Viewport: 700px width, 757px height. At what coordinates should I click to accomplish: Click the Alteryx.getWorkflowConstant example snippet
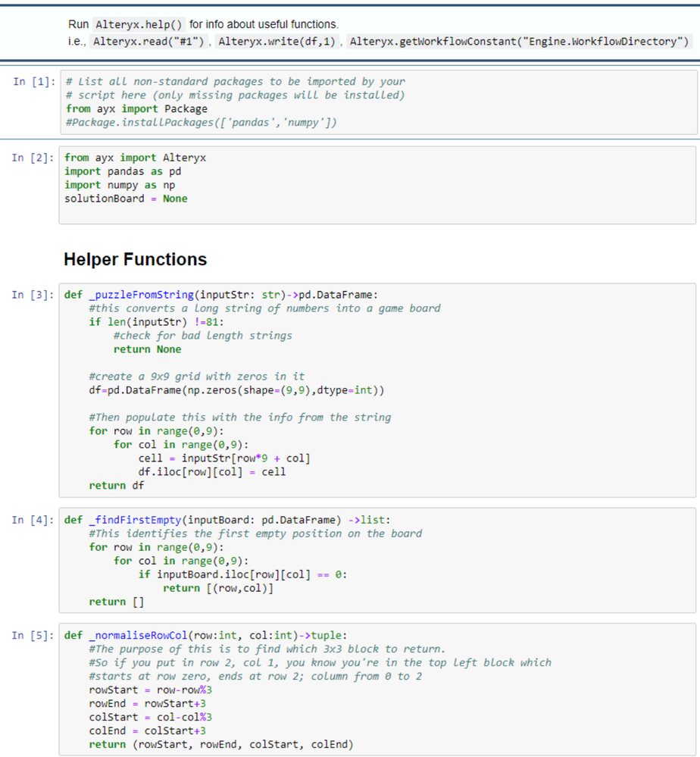[x=520, y=41]
